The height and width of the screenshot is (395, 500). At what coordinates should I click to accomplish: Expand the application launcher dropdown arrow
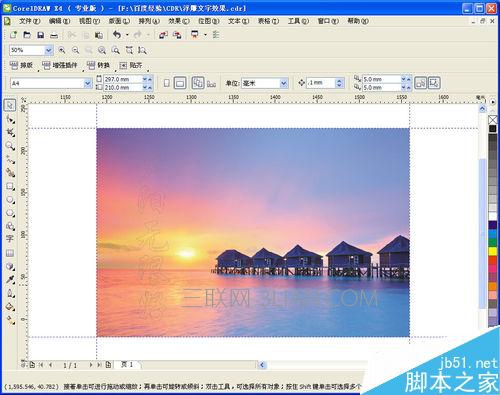click(205, 35)
